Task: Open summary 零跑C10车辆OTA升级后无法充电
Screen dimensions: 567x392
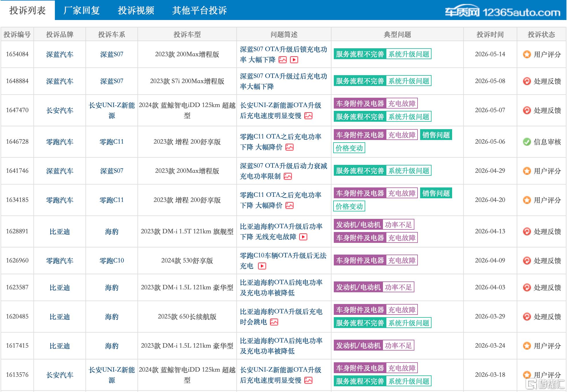Action: [x=283, y=261]
